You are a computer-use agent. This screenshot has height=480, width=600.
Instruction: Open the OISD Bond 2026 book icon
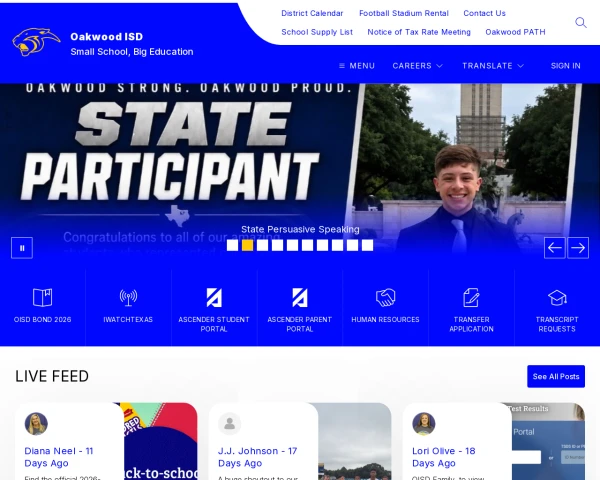point(42,297)
